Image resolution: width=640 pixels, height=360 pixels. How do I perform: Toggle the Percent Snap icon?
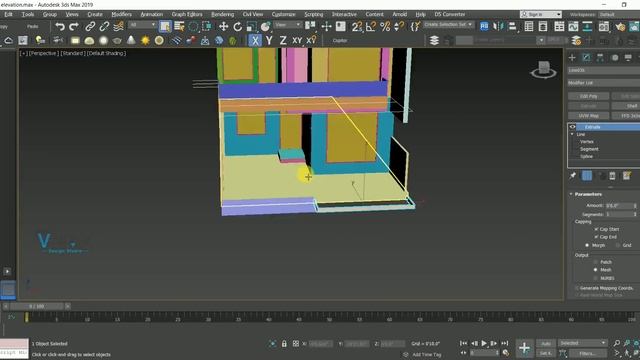[x=385, y=27]
